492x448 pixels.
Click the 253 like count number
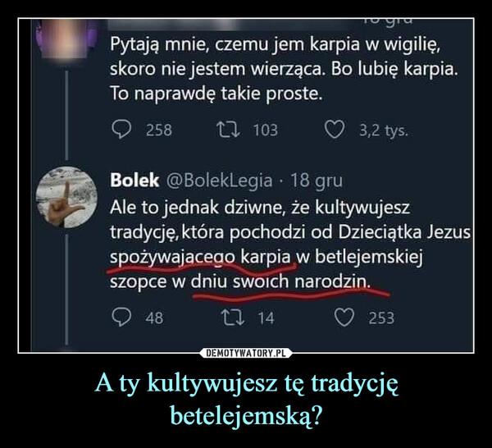coord(381,318)
